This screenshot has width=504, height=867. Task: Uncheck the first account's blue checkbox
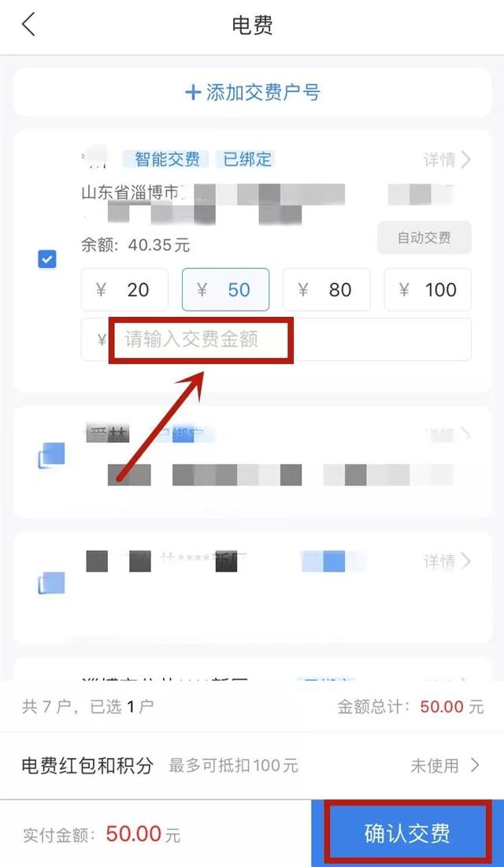(x=47, y=259)
